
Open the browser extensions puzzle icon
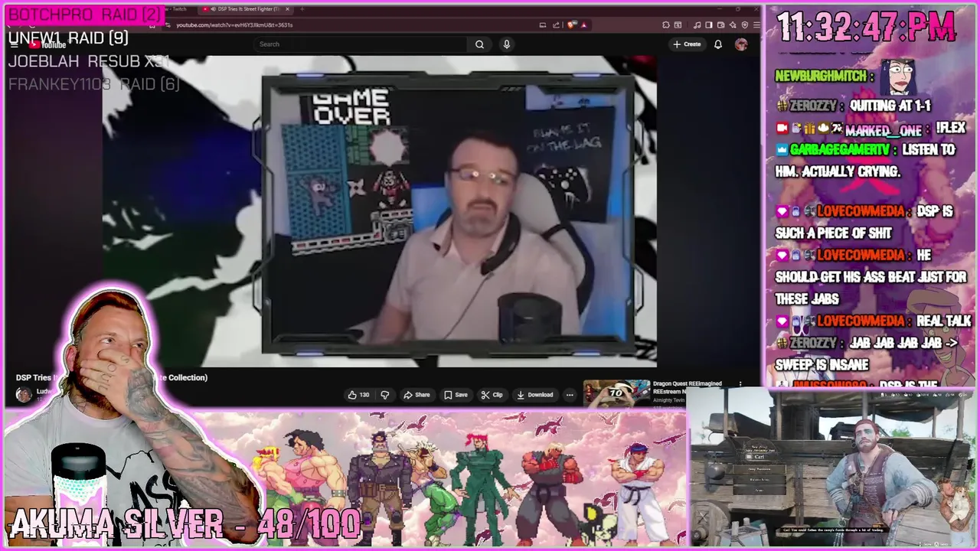tap(666, 25)
